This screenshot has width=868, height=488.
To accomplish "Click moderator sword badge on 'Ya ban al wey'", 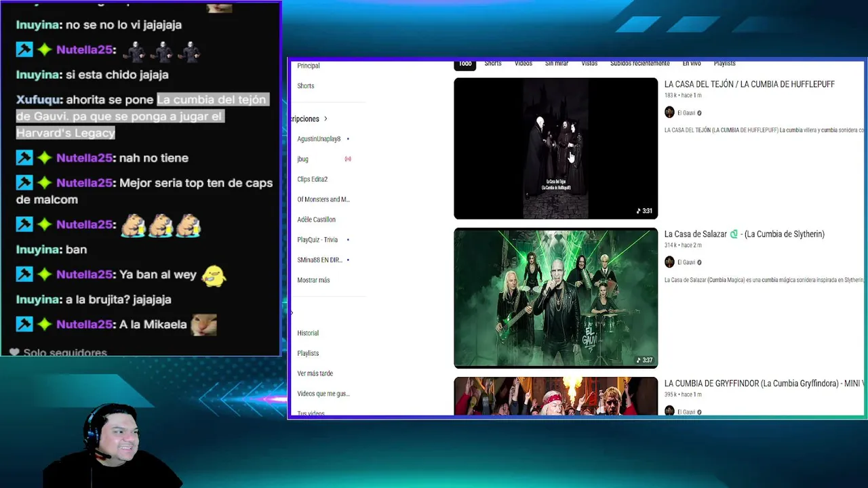I will 24,274.
